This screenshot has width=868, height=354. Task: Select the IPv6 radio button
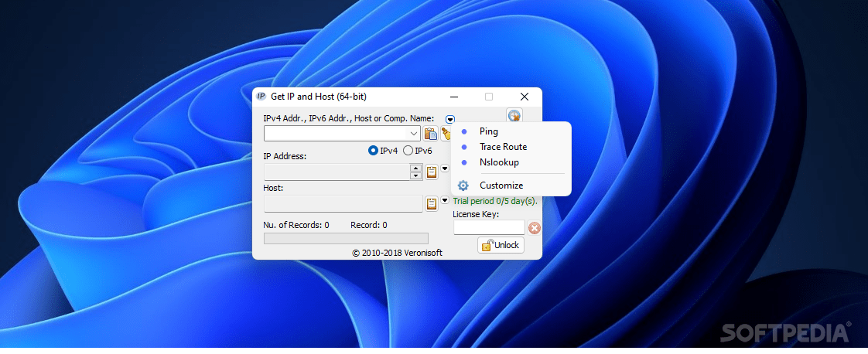click(408, 151)
